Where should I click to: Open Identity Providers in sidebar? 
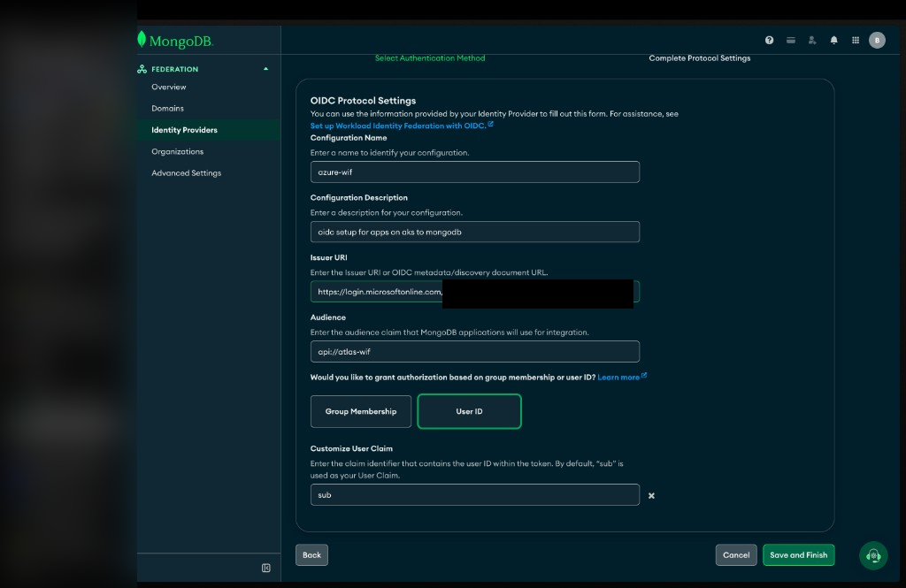point(184,130)
